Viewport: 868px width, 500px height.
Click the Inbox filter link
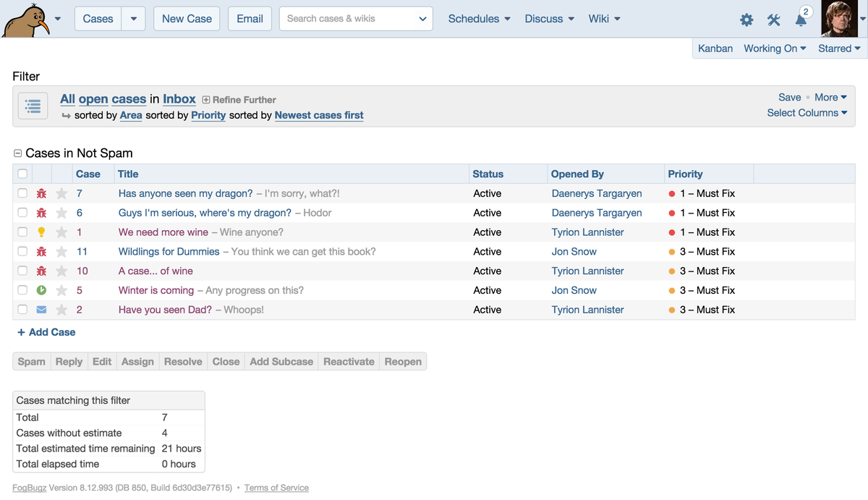pos(179,99)
